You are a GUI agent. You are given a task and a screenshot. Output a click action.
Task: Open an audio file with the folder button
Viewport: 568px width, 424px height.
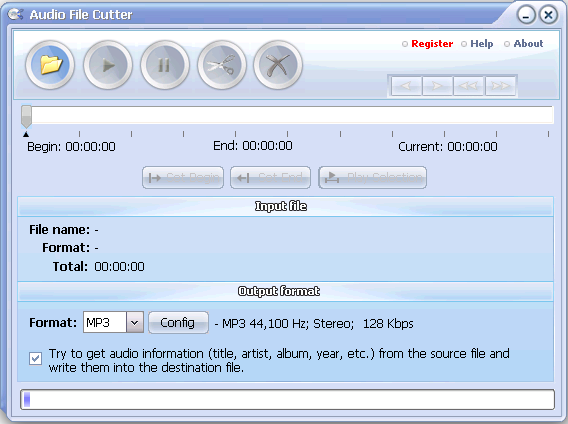point(50,65)
